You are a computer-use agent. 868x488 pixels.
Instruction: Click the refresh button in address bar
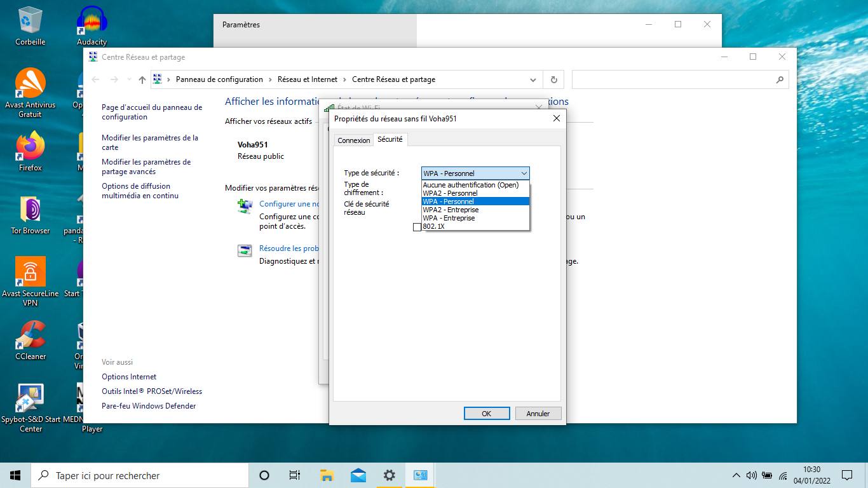click(x=553, y=79)
